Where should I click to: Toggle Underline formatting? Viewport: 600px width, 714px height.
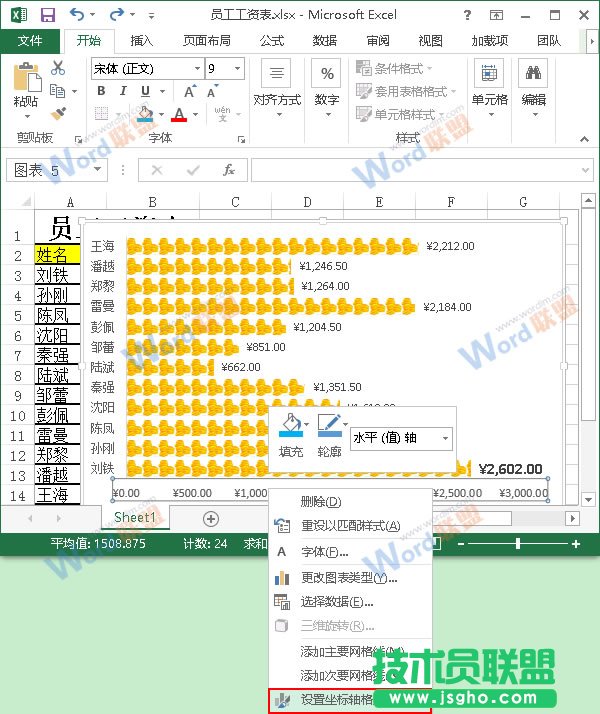tap(145, 91)
